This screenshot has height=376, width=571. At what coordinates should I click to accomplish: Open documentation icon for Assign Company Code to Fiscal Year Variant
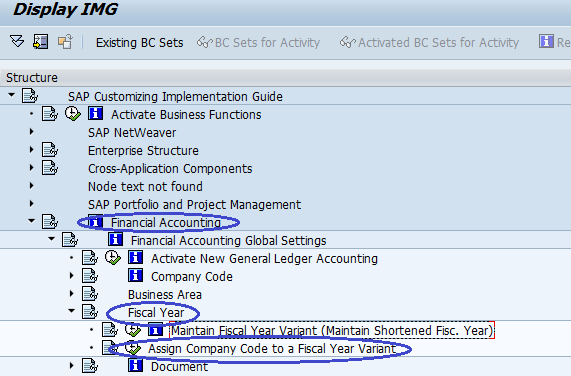[110, 348]
